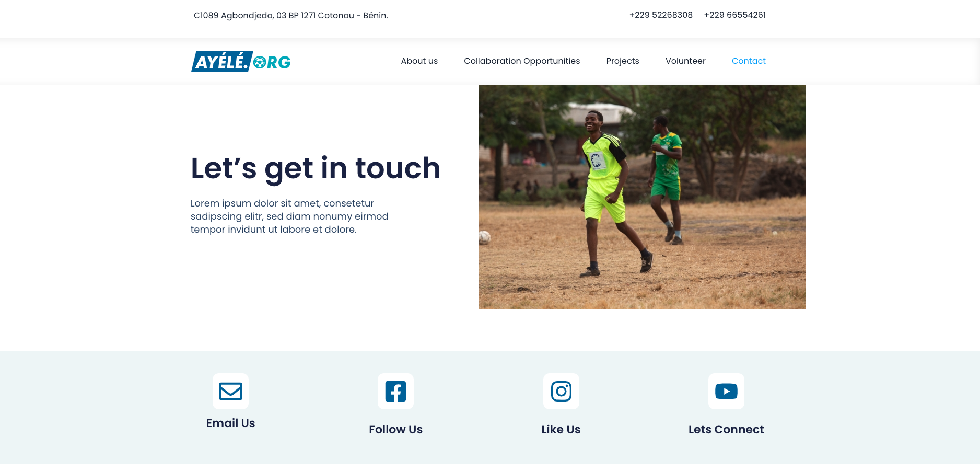Click the football players photo
The image size is (980, 470).
[x=642, y=197]
